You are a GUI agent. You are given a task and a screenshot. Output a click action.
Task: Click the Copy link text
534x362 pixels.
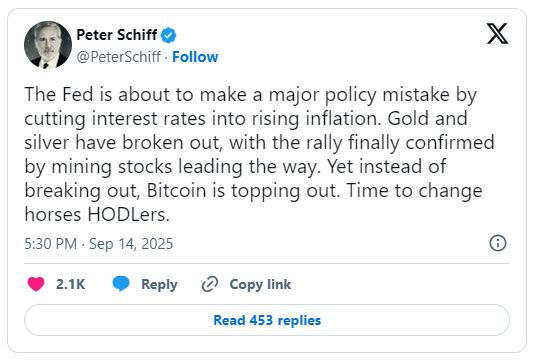(x=260, y=285)
